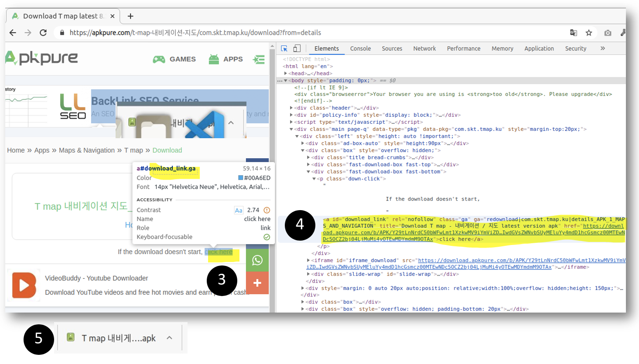
Task: Click the gamepad icon next to GAMES
Action: [x=159, y=59]
